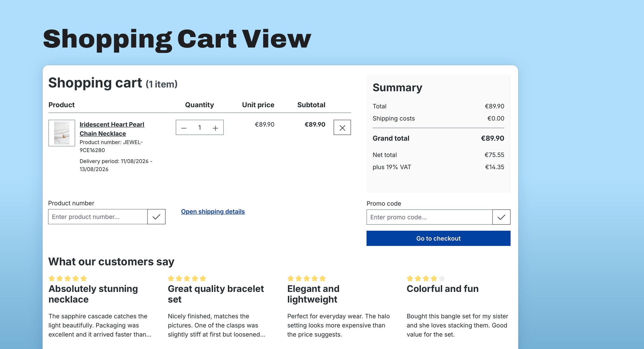Screen dimensions: 644x349
Task: Submit product number with checkmark icon
Action: (156, 217)
